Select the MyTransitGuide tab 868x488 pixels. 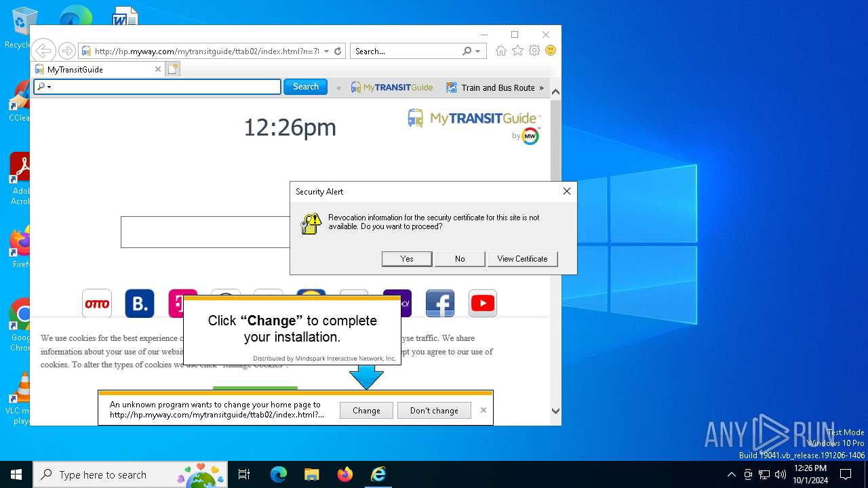click(x=98, y=69)
